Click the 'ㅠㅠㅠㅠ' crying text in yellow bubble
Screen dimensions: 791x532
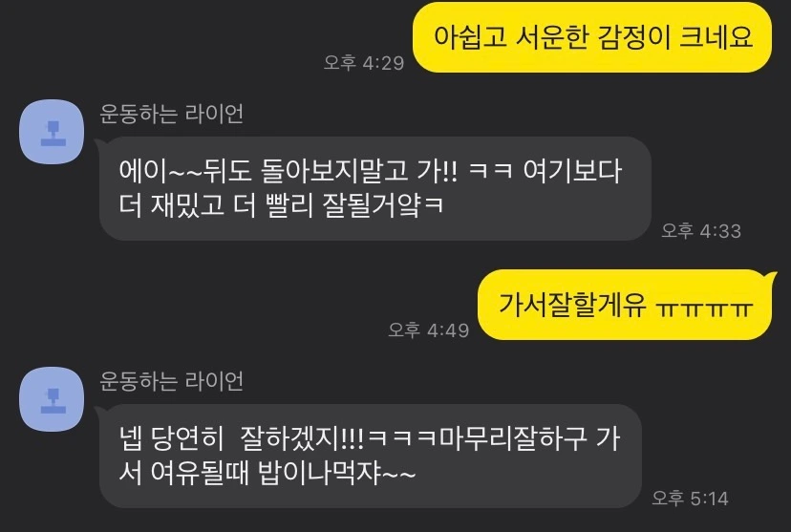click(x=705, y=307)
